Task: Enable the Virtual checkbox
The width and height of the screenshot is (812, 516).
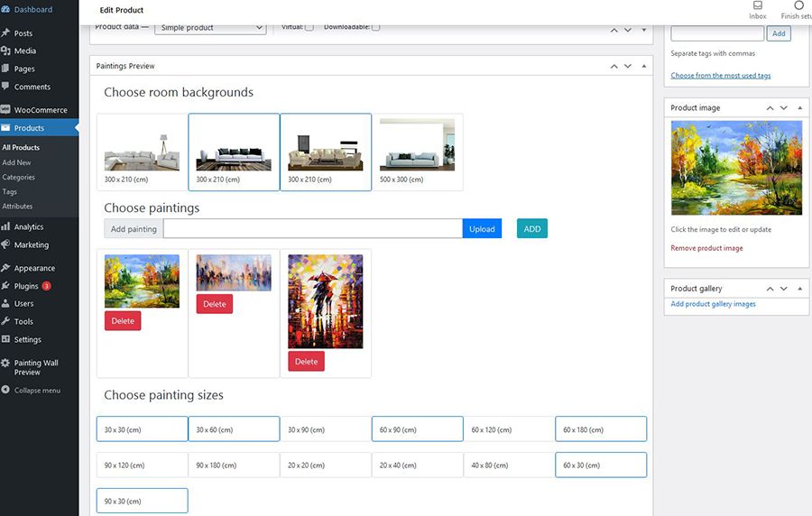Action: pyautogui.click(x=309, y=27)
